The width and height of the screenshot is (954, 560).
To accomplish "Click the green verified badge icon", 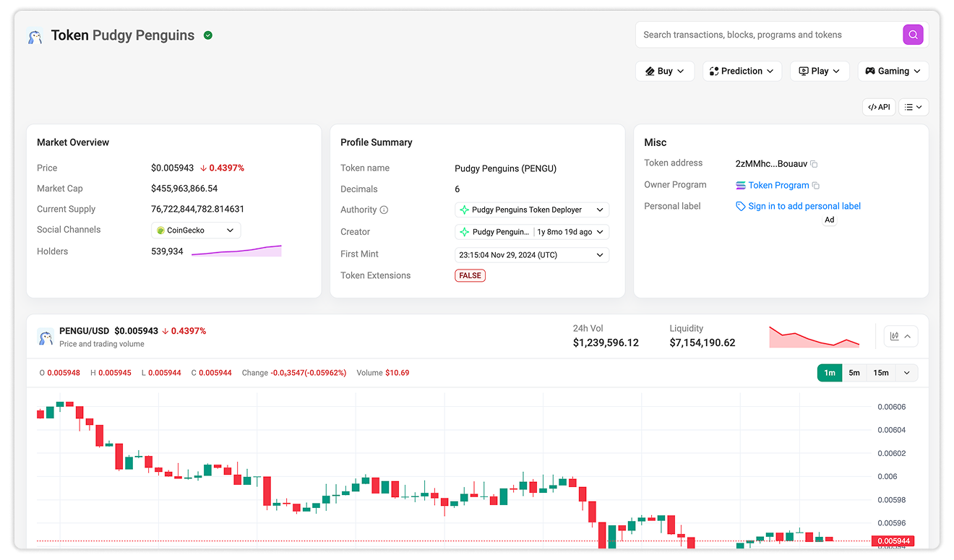I will [208, 35].
